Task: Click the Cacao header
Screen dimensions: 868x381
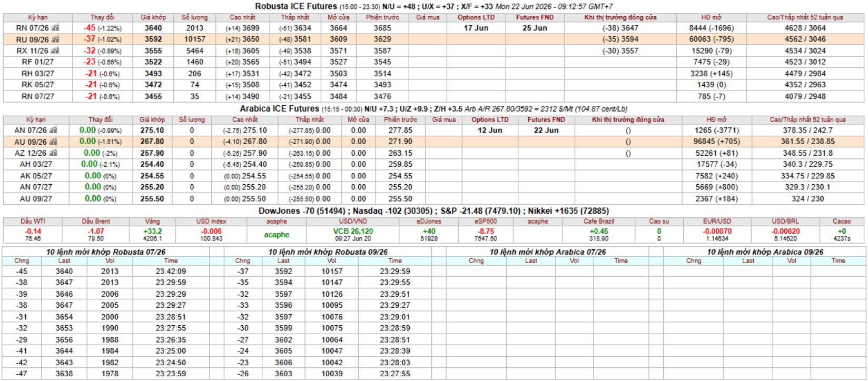Action: click(x=842, y=222)
